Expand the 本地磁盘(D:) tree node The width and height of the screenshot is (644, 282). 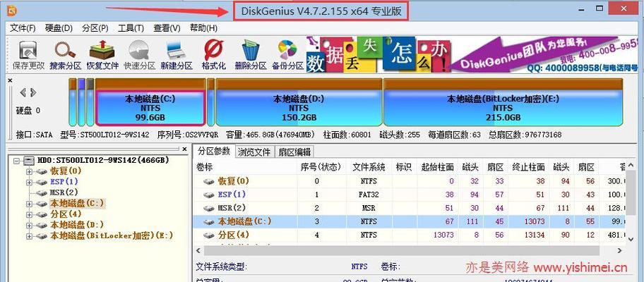point(29,225)
